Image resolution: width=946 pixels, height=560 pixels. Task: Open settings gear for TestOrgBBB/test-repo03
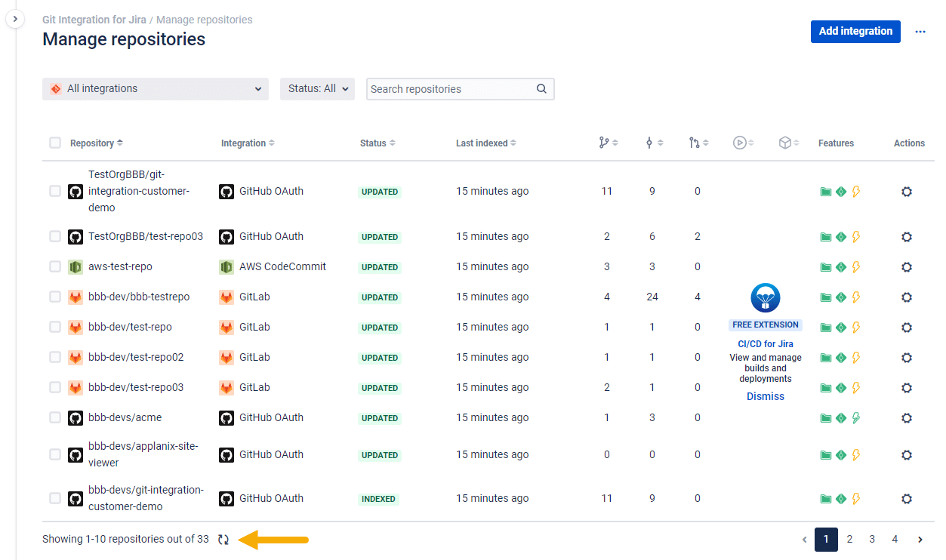907,237
